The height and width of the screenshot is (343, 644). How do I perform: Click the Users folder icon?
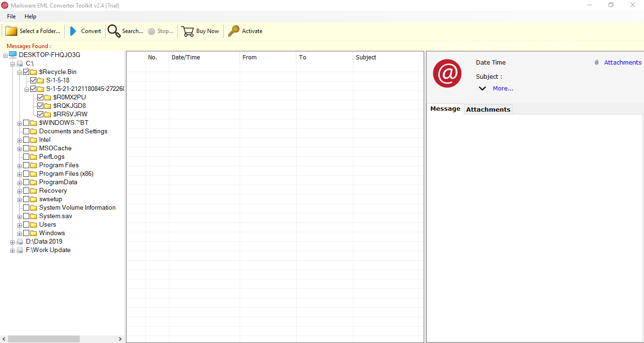(33, 224)
